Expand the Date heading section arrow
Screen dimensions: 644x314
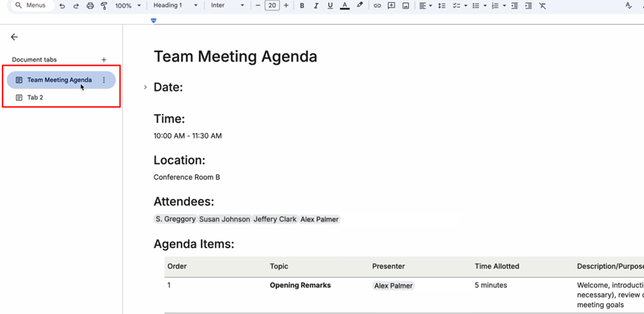coord(145,87)
